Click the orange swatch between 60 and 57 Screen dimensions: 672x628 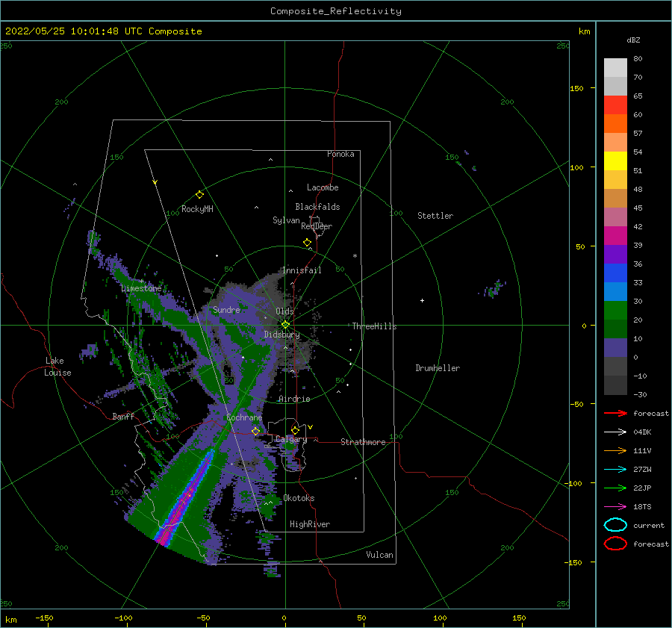point(615,123)
